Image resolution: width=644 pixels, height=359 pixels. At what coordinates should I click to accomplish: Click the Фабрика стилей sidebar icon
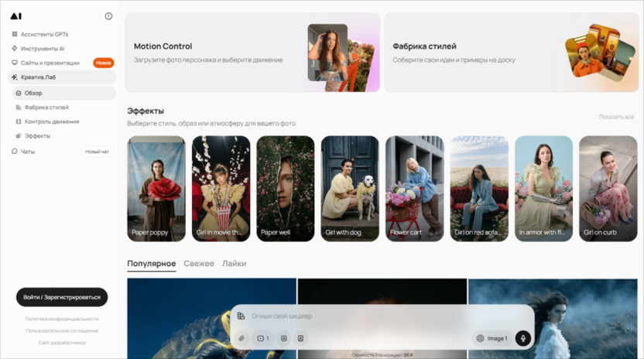(x=19, y=108)
